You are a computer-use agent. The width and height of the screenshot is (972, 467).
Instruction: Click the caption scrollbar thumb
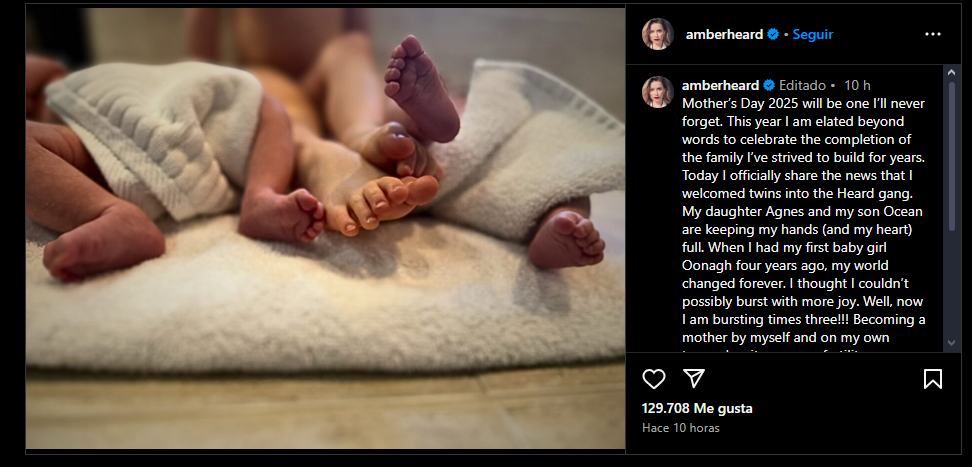point(952,156)
